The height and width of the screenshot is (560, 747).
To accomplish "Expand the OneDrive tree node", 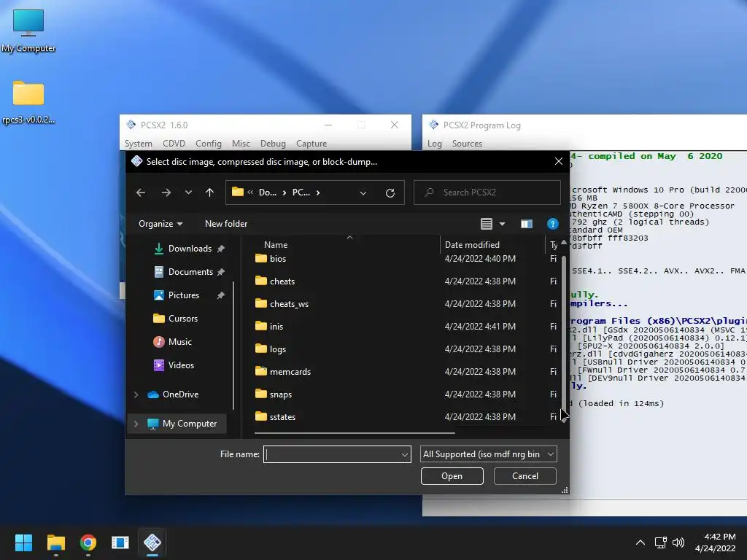I will [x=136, y=394].
